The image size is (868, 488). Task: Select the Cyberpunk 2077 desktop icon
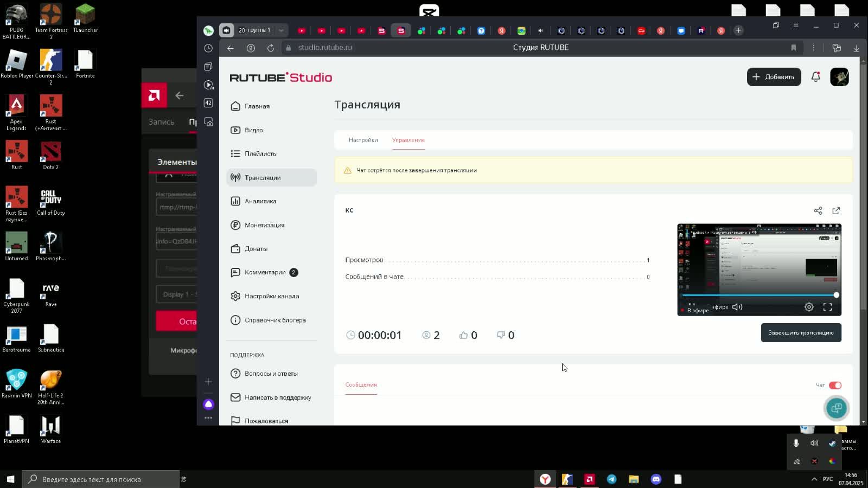(16, 296)
